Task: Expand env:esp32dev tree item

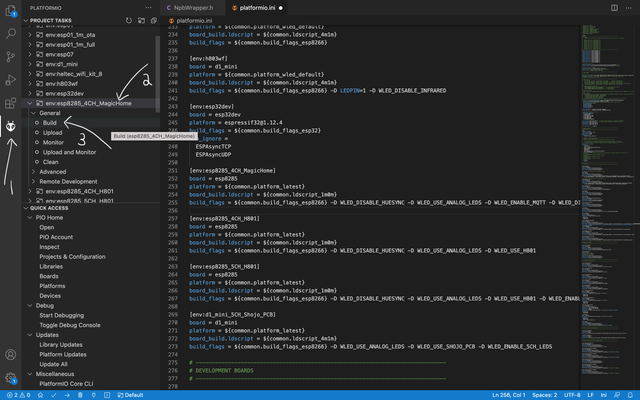Action: pos(30,93)
